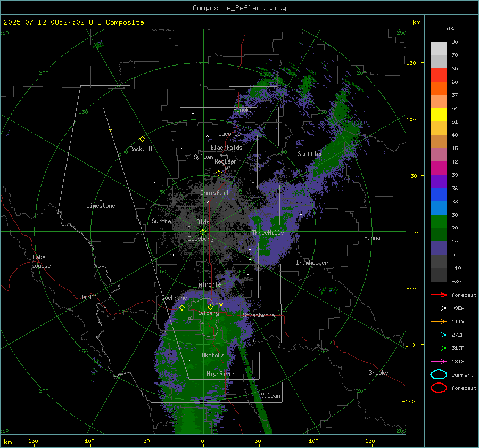Screen dimensions: 479x448
Task: Click the yellow diamond marker near RedDeer
Action: [219, 173]
